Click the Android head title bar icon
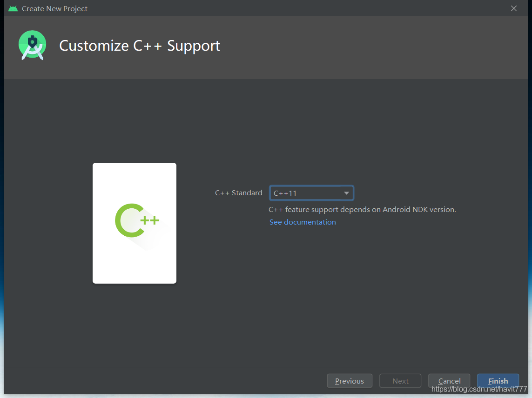Viewport: 532px width, 398px height. click(13, 8)
